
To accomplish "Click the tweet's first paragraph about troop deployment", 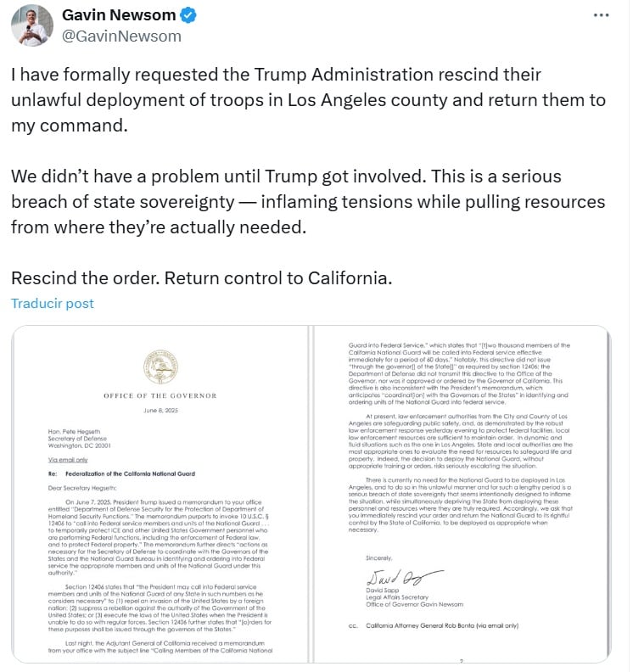I will [x=308, y=100].
